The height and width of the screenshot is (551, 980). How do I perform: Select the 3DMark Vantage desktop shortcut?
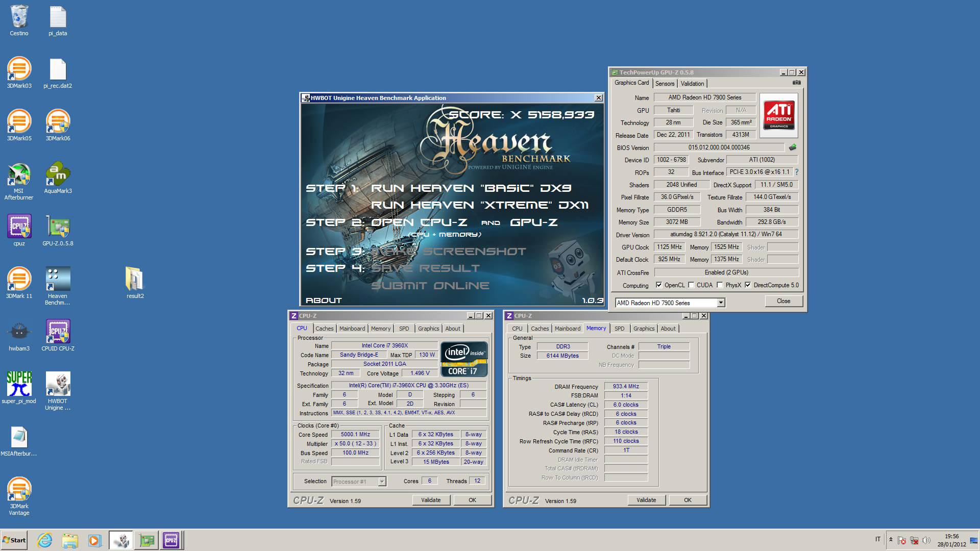tap(19, 496)
